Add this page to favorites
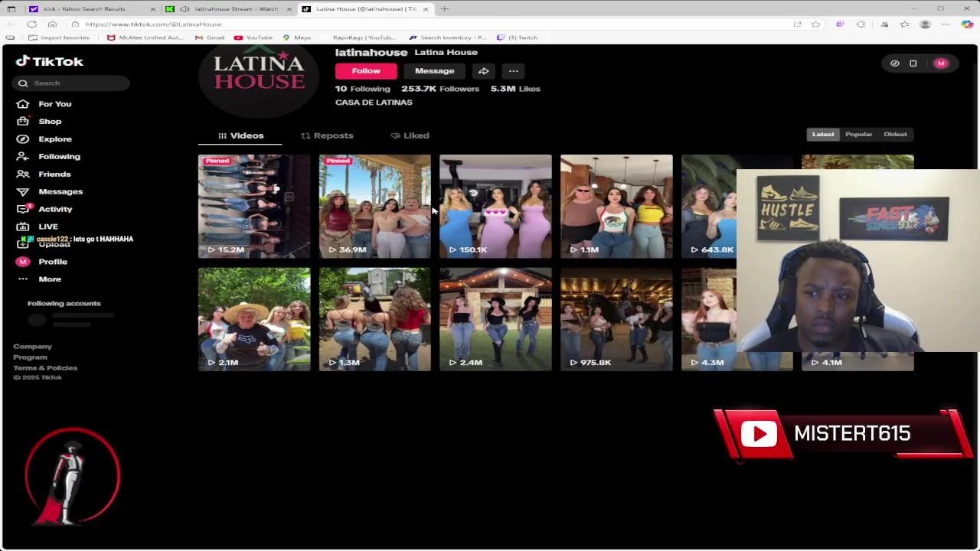The height and width of the screenshot is (551, 980). (x=815, y=24)
